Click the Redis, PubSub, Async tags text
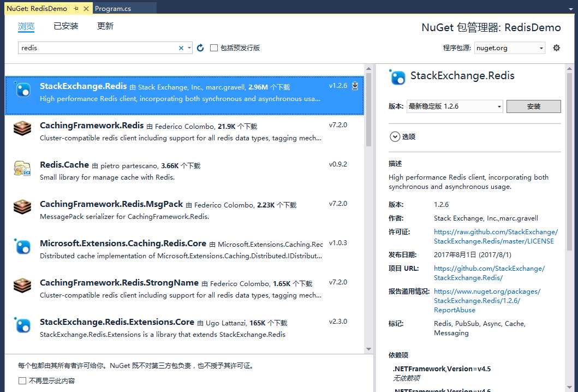 click(480, 328)
